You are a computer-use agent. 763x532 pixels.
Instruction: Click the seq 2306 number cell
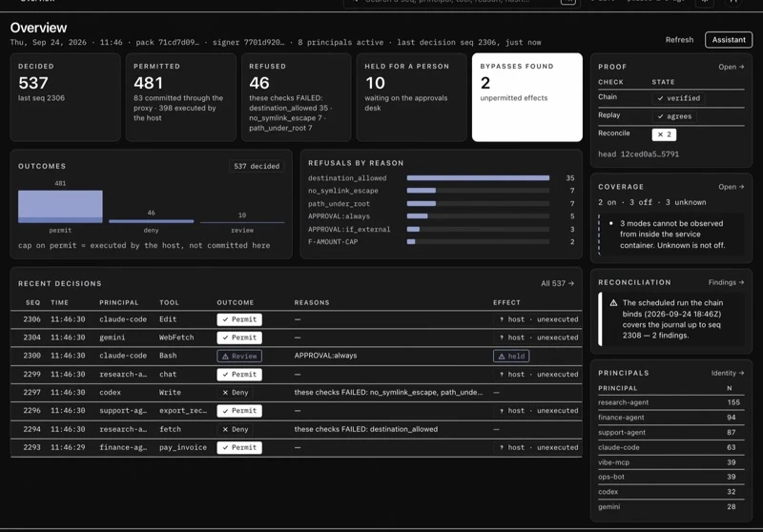[32, 319]
